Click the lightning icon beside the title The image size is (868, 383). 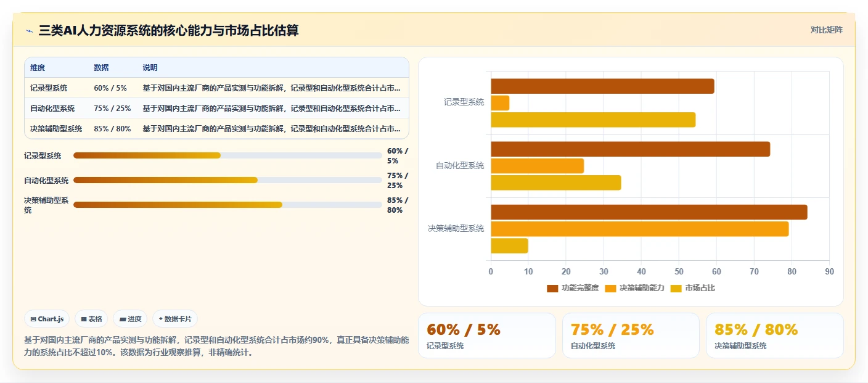click(x=30, y=30)
